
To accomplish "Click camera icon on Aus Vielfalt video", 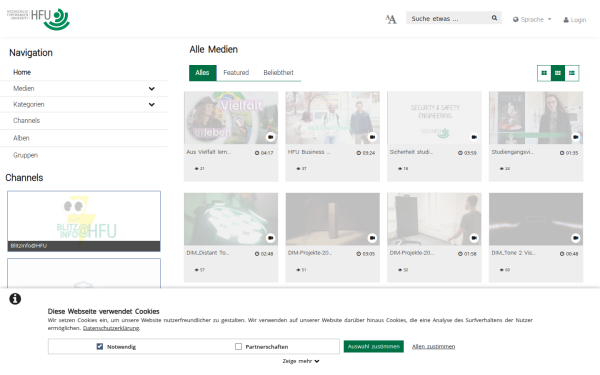I will (271, 137).
